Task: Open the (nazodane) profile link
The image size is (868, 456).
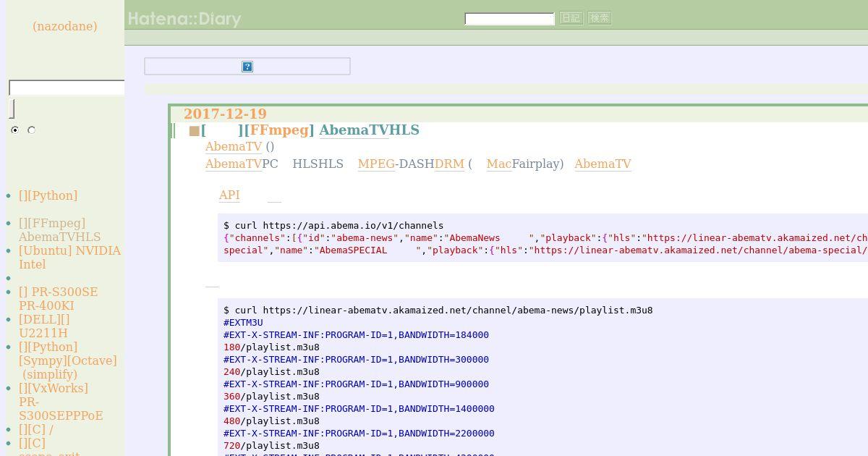Action: tap(64, 26)
